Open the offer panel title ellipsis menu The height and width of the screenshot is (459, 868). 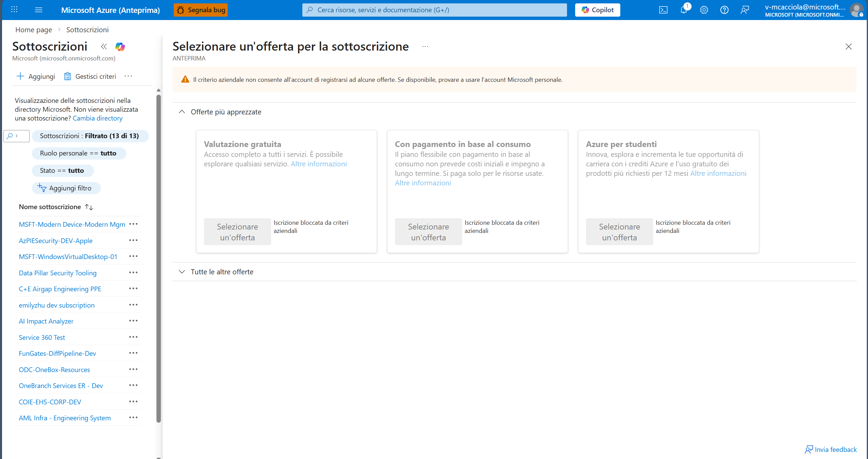[425, 47]
